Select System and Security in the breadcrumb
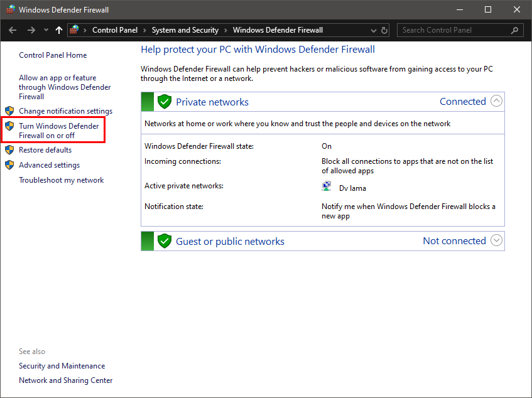 coord(185,30)
